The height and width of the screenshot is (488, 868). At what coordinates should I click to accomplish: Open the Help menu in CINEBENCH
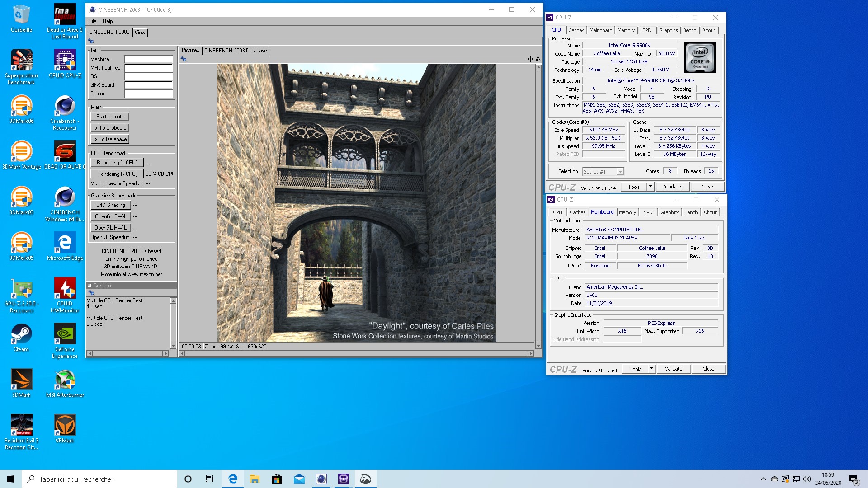(108, 21)
